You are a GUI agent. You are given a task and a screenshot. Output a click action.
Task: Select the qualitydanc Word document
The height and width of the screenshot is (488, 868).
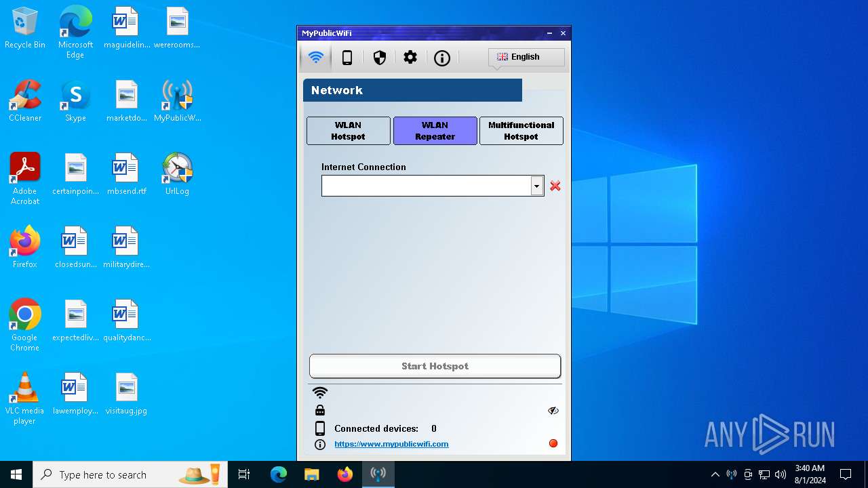[x=126, y=320]
